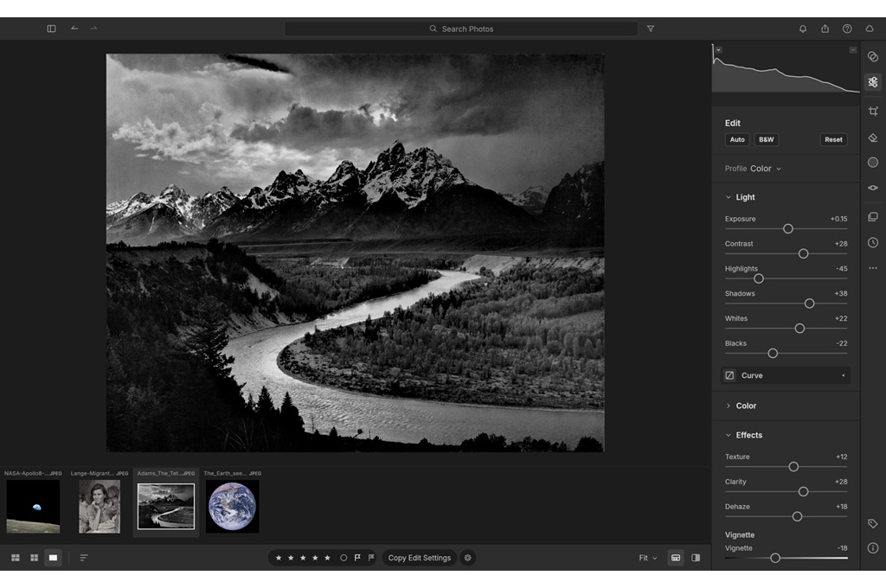Set rating to five stars
This screenshot has height=588, width=886.
327,558
